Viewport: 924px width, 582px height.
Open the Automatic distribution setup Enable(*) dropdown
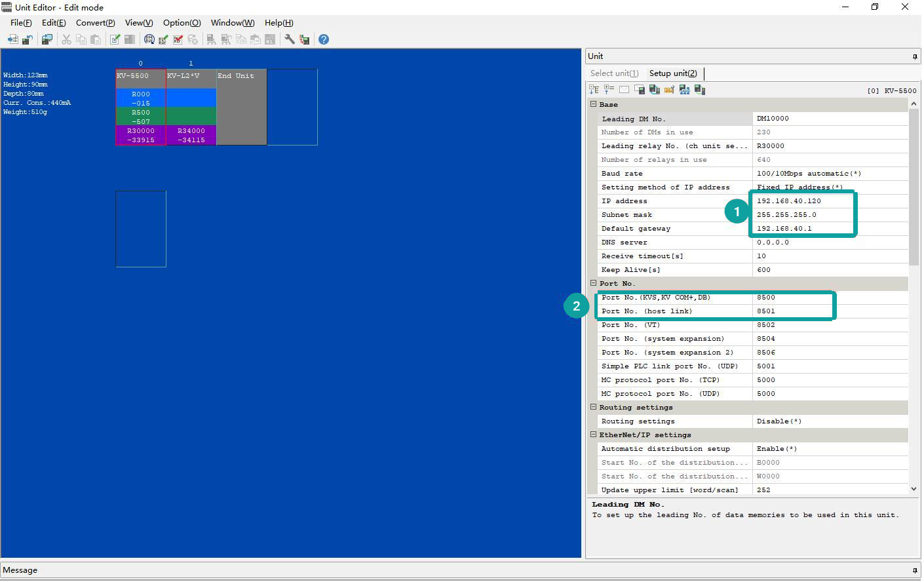(830, 449)
